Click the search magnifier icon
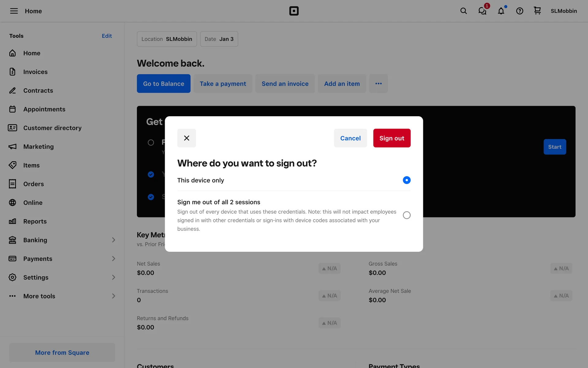588x368 pixels. tap(463, 11)
